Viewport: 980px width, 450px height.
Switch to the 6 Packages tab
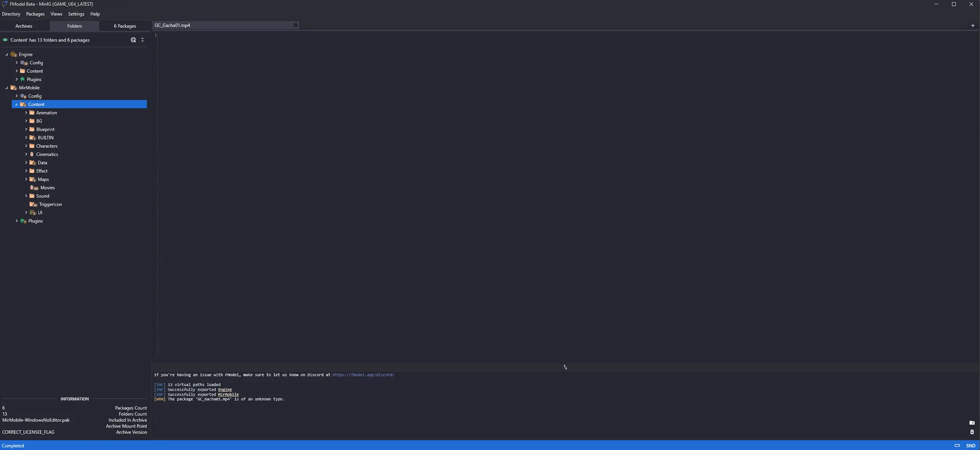click(x=125, y=26)
